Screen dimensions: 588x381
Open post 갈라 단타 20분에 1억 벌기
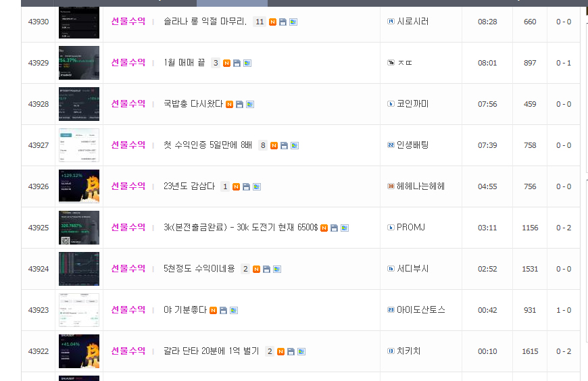[211, 351]
